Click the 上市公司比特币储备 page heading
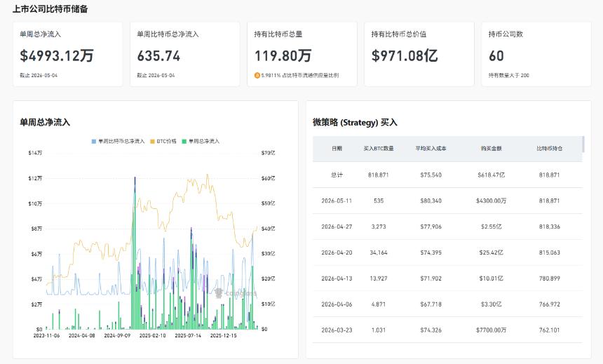This screenshot has width=603, height=364. tap(50, 9)
